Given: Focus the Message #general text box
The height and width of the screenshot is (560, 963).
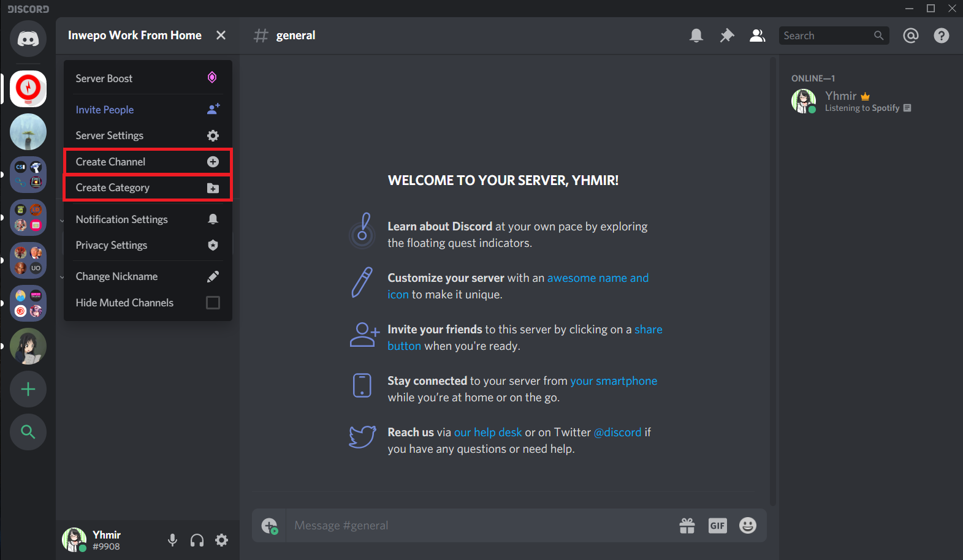Looking at the screenshot, I should 481,526.
